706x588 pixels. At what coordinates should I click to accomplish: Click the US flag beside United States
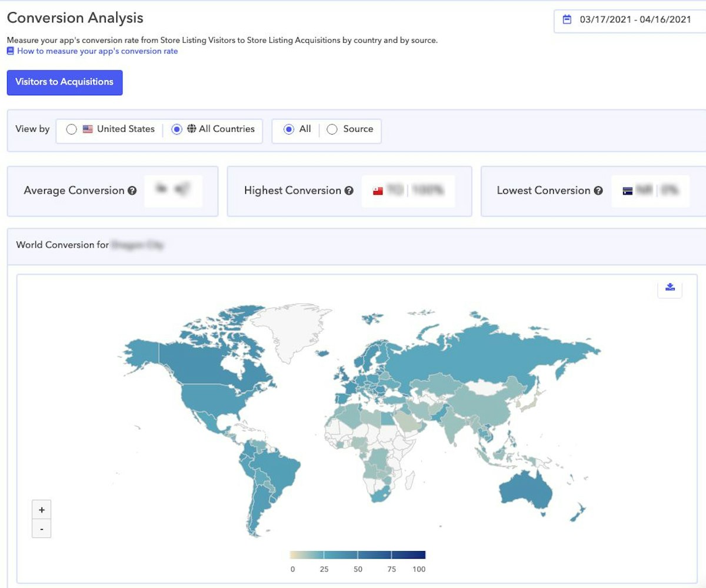point(88,129)
